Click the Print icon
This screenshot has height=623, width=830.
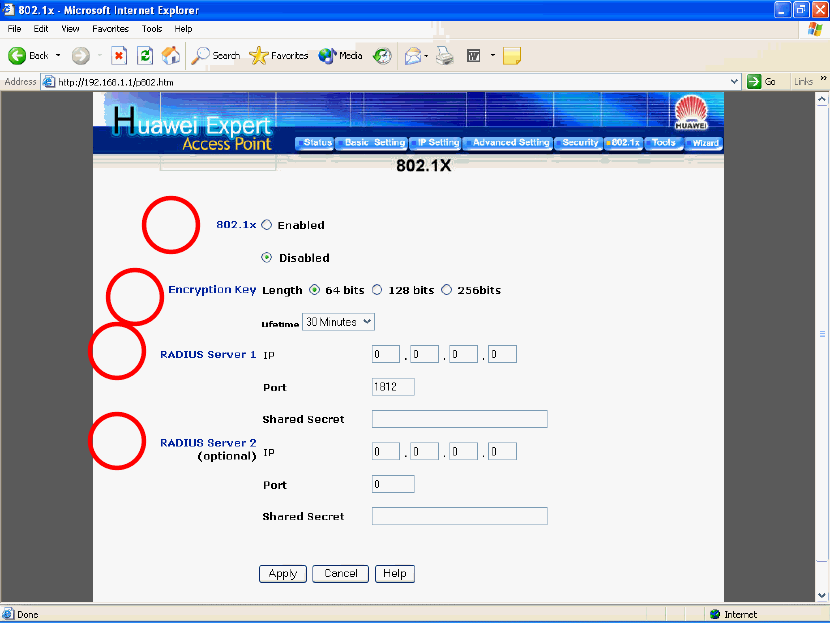click(445, 56)
